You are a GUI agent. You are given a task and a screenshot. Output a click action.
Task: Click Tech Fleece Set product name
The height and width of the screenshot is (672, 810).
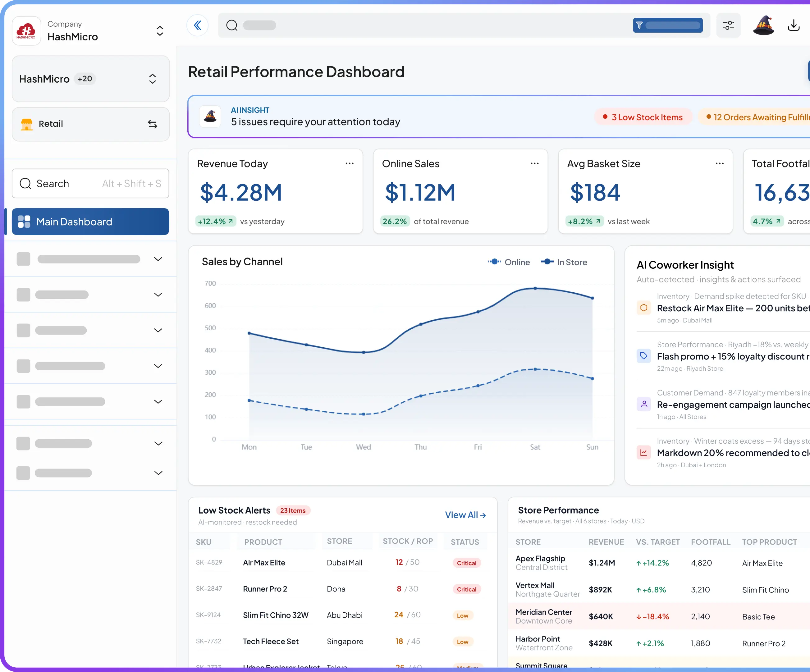271,642
